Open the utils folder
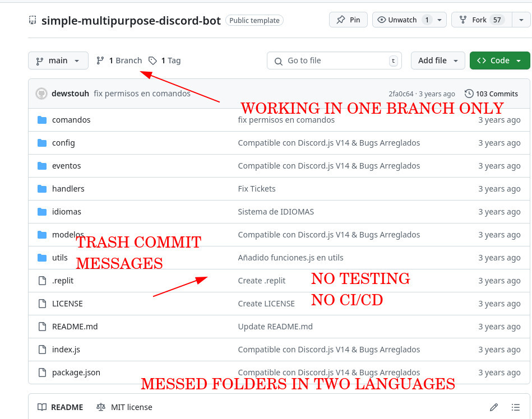The image size is (532, 419). pyautogui.click(x=60, y=258)
